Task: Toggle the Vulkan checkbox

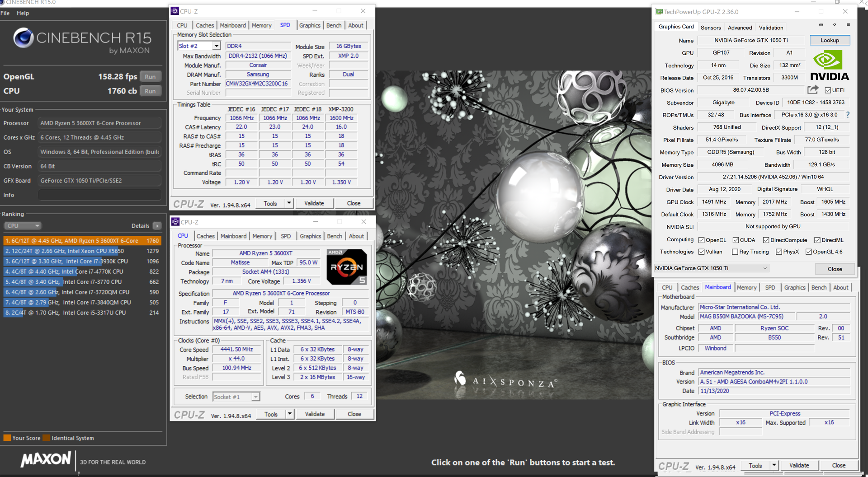Action: [702, 252]
